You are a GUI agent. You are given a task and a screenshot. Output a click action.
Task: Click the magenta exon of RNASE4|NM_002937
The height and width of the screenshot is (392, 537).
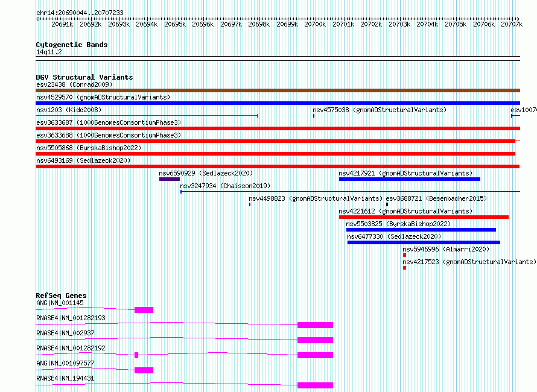tap(315, 340)
